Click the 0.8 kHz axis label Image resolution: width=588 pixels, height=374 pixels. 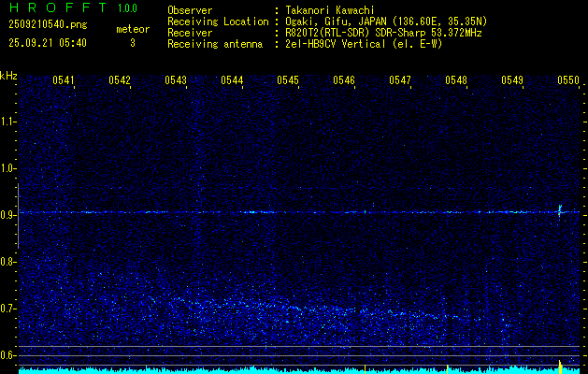pos(7,262)
